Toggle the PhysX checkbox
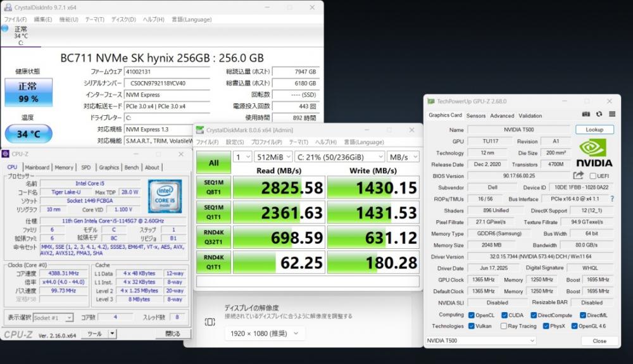Image resolution: width=633 pixels, height=364 pixels. [x=546, y=326]
